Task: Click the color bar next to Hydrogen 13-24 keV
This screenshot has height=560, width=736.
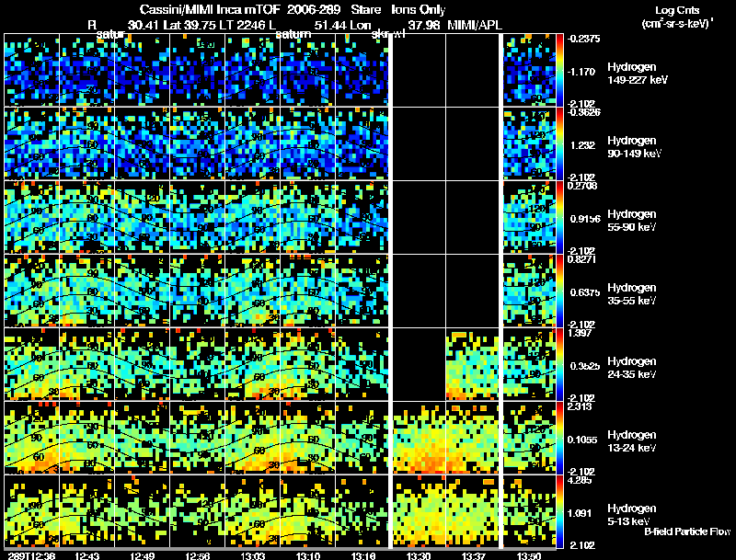Action: coord(560,438)
